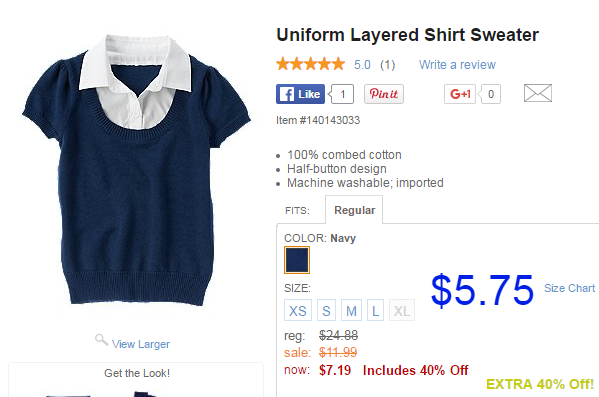The image size is (599, 397).
Task: Select size XS
Action: 298,310
